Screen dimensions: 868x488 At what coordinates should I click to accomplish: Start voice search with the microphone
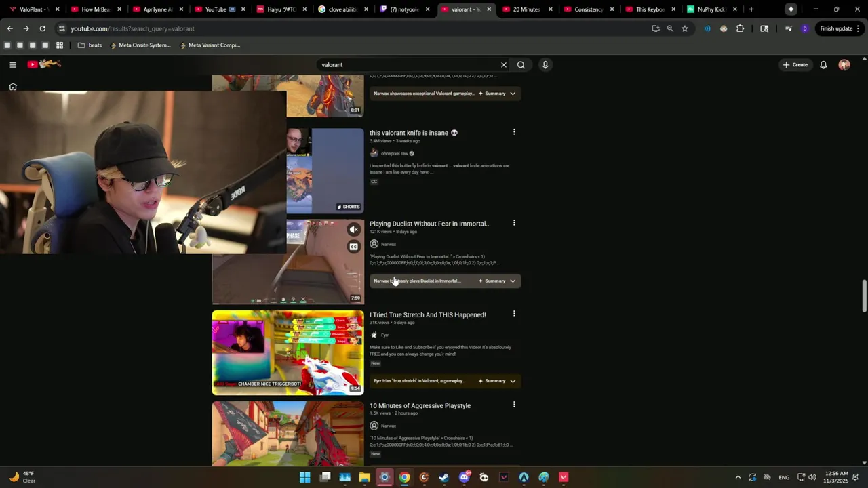click(545, 65)
